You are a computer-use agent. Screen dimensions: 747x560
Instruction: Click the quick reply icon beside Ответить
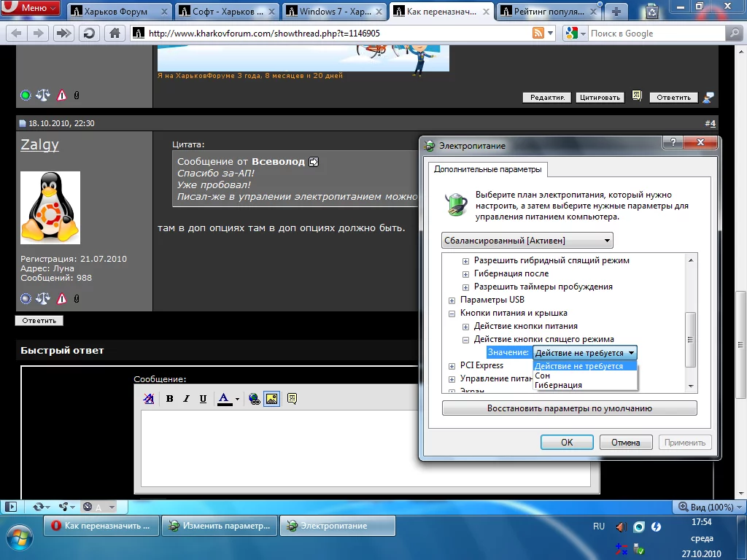pos(708,97)
